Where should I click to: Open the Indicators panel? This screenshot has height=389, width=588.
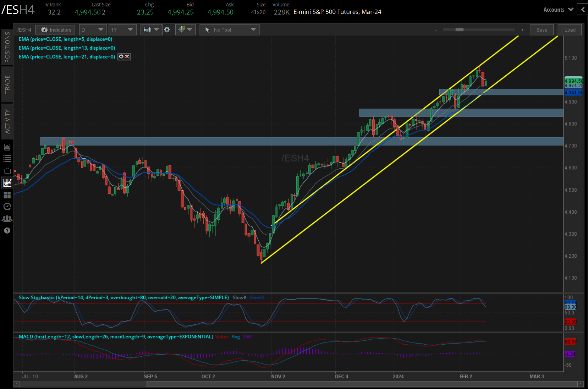tap(55, 30)
